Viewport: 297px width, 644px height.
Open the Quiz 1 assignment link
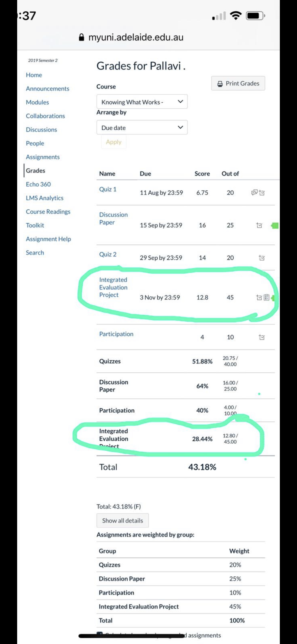coord(108,189)
